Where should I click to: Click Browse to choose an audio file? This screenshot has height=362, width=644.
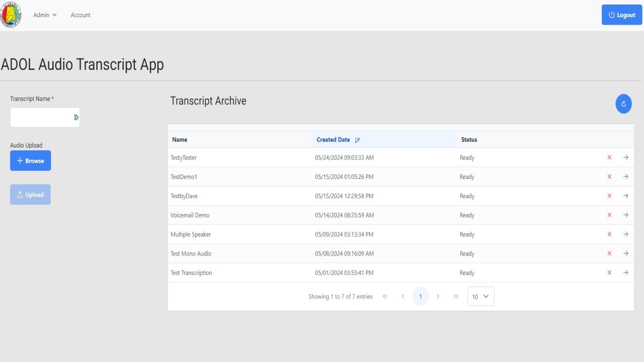31,161
